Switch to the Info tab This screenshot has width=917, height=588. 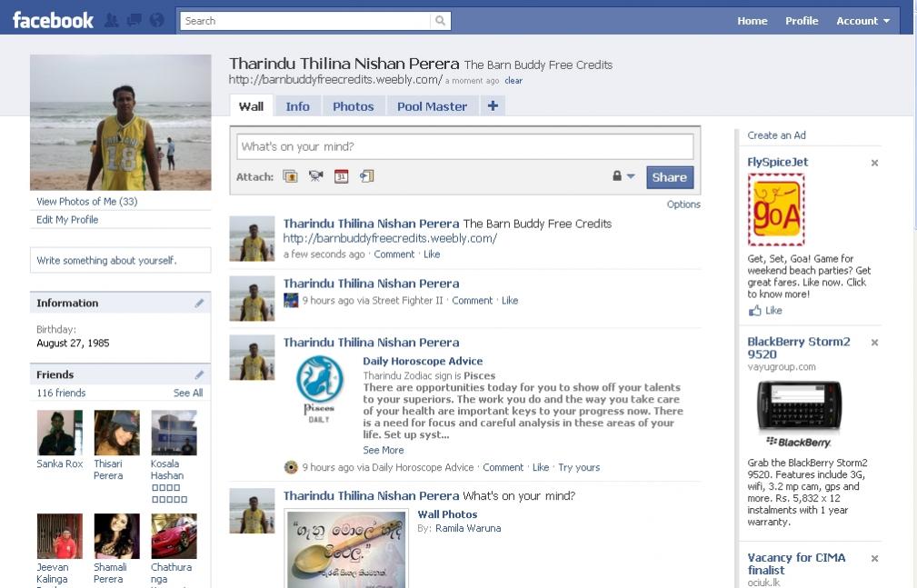298,106
